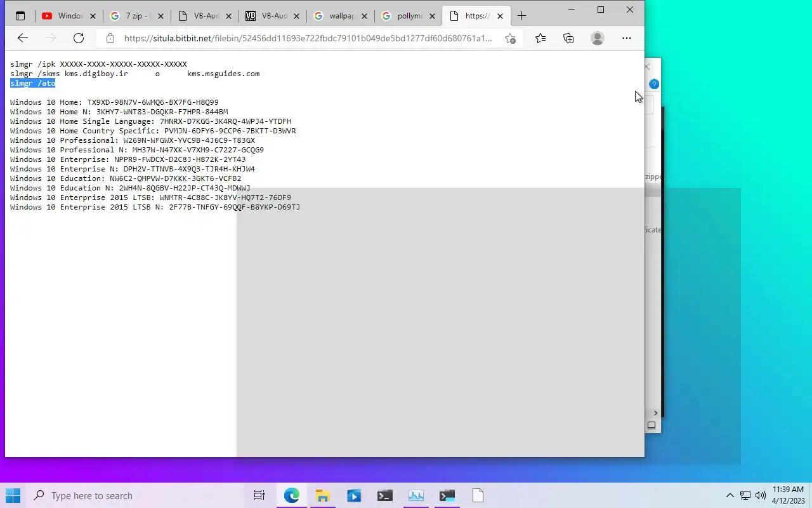Open the blank document taskbar icon
Viewport: 812px width, 508px height.
coord(478,495)
